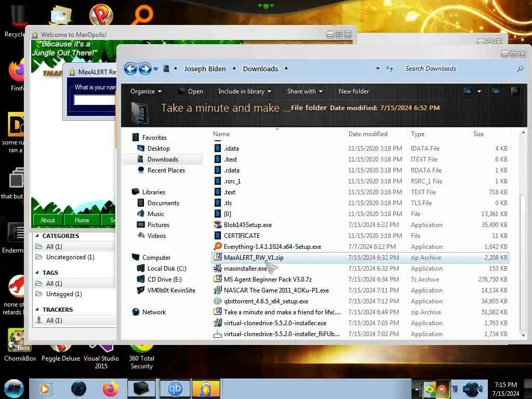Viewport: 532px width, 399px height.
Task: Open Windows Media Player from taskbar
Action: coord(45,389)
